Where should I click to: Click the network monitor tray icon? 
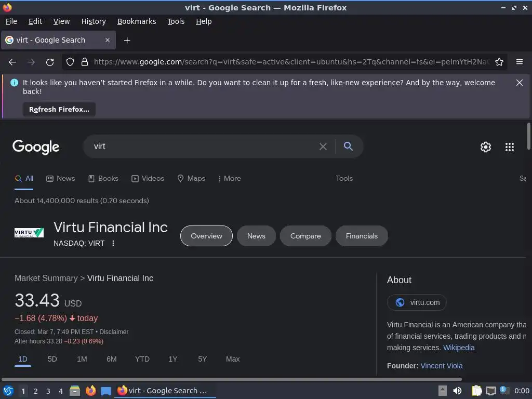tap(490, 391)
